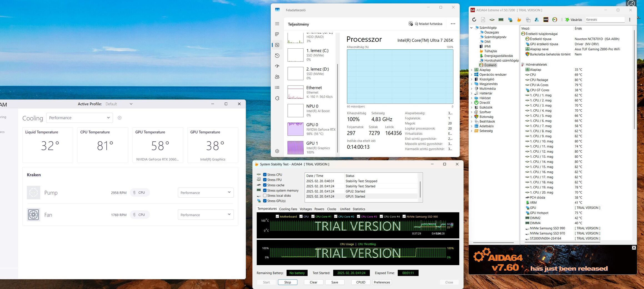Viewport: 644px width, 289px height.
Task: Open Processes page icon in Task Manager sidebar
Action: 277,34
